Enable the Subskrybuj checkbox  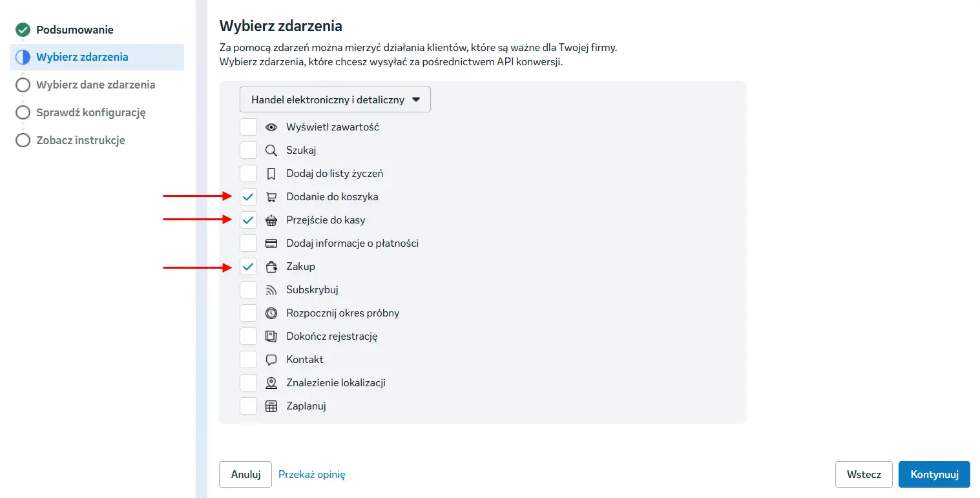coord(248,290)
